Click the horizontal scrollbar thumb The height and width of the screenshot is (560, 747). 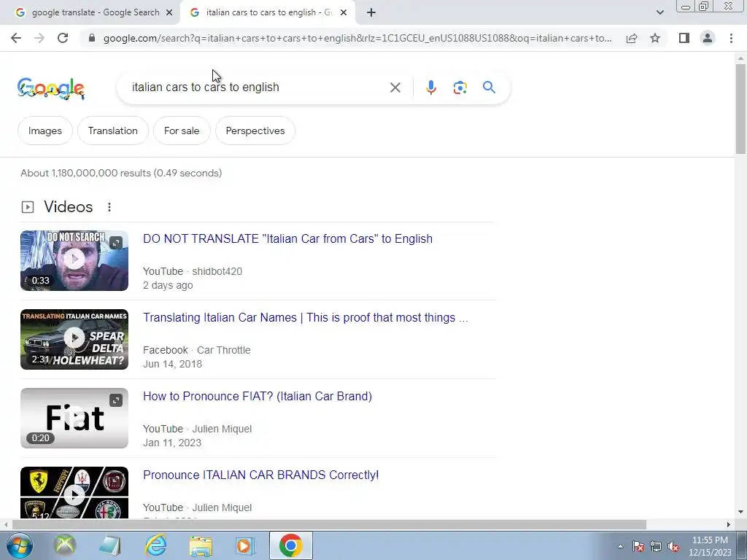pyautogui.click(x=329, y=525)
